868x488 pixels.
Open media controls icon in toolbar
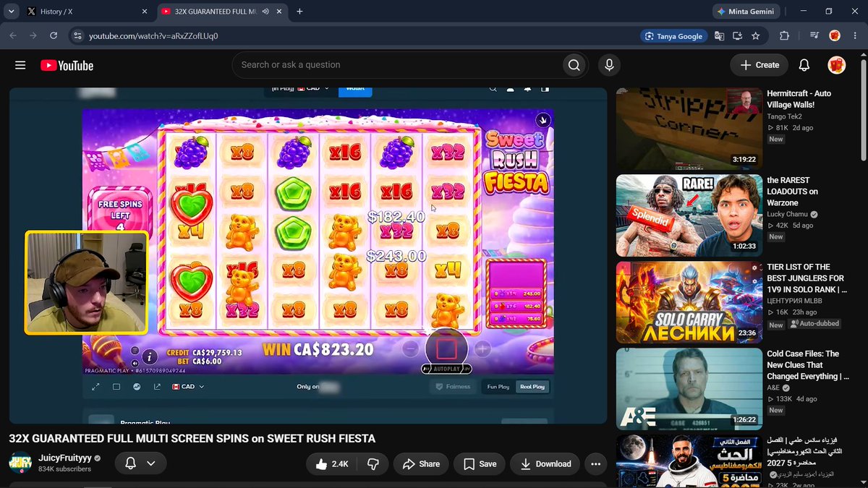(x=815, y=35)
